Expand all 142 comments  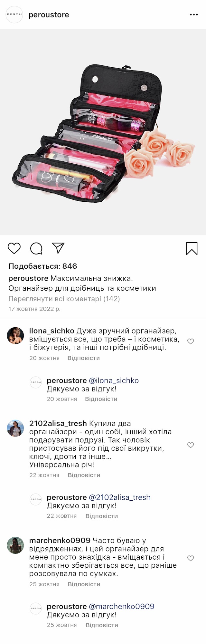coord(64,299)
